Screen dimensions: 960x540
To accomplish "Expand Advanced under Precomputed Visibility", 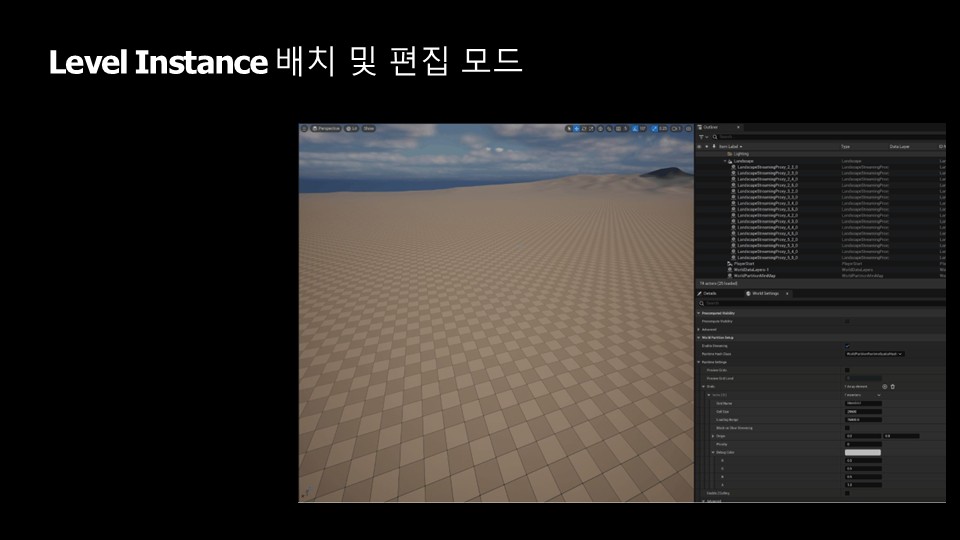I will pos(699,329).
